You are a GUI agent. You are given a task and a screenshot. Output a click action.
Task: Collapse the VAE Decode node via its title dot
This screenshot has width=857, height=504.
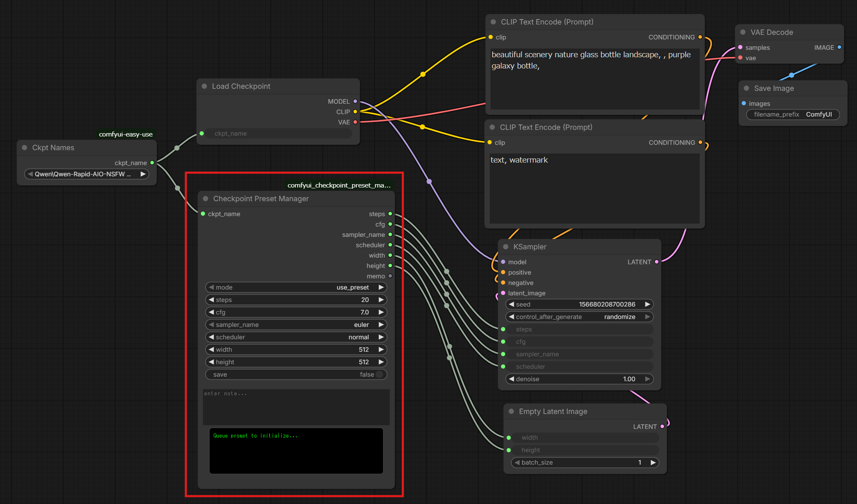pyautogui.click(x=743, y=32)
